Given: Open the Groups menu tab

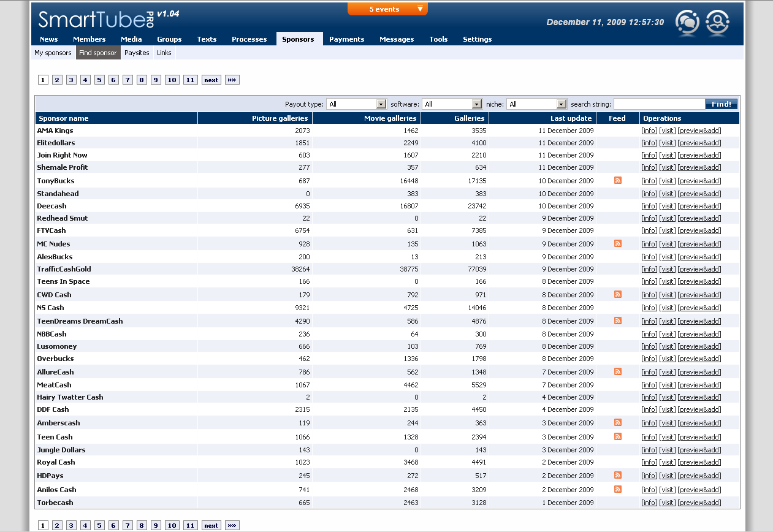Looking at the screenshot, I should click(169, 39).
